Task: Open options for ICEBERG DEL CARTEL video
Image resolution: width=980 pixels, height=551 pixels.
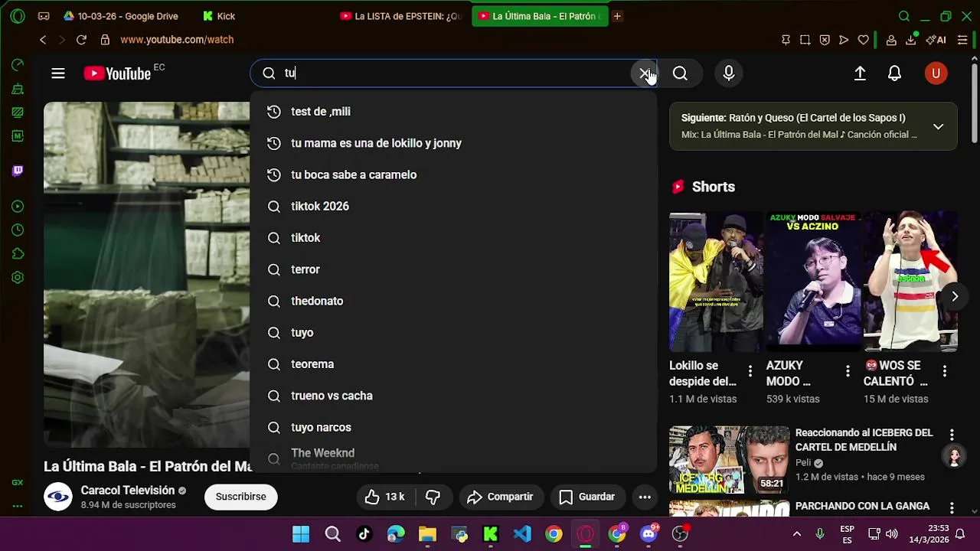Action: pos(952,435)
